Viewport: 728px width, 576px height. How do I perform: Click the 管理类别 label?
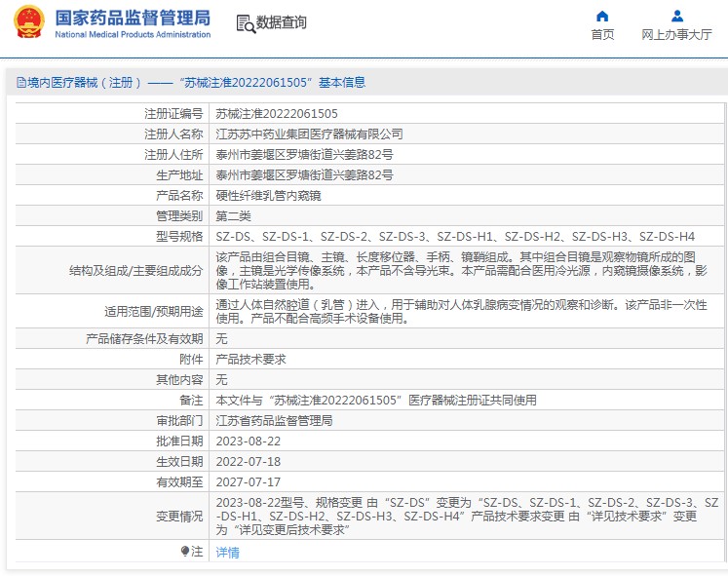tap(179, 215)
